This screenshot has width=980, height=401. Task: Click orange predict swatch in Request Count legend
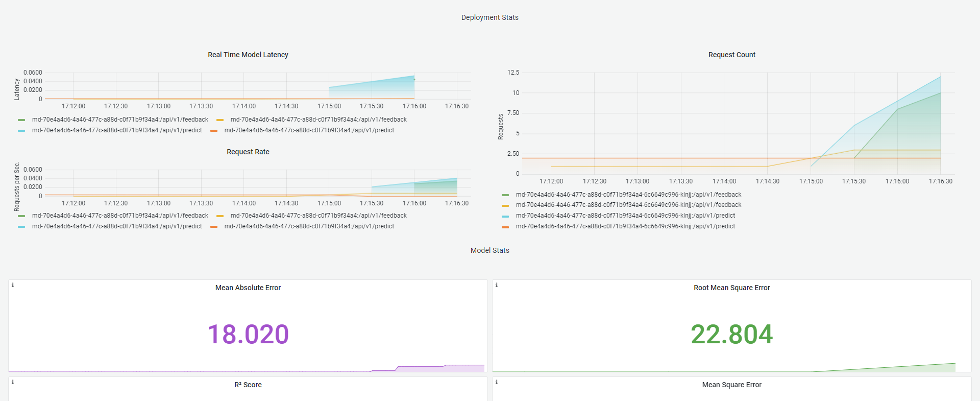[x=505, y=227]
